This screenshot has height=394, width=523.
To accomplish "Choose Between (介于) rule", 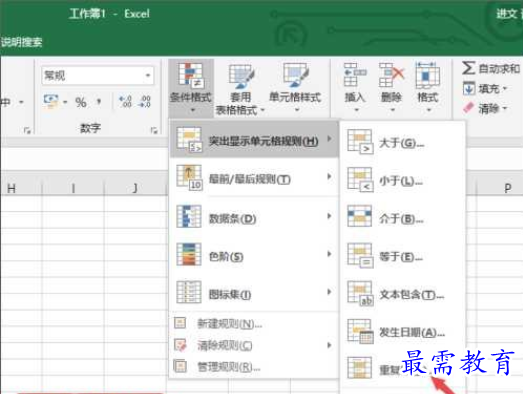I will (402, 219).
